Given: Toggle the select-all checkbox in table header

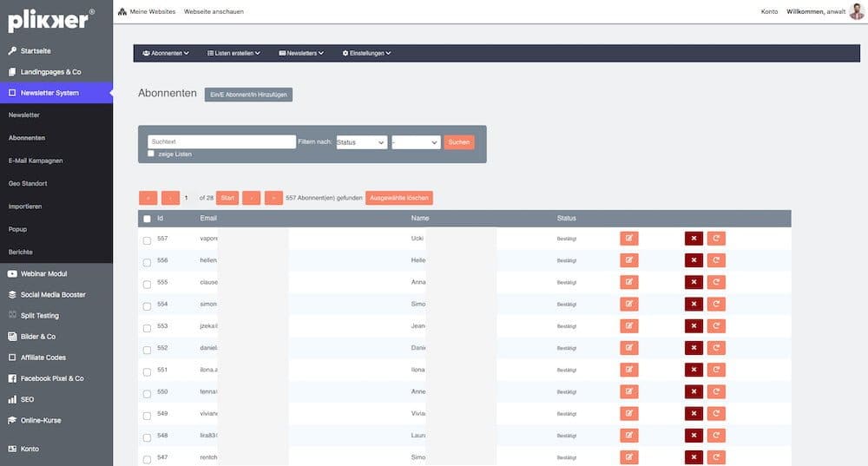Looking at the screenshot, I should click(x=147, y=219).
